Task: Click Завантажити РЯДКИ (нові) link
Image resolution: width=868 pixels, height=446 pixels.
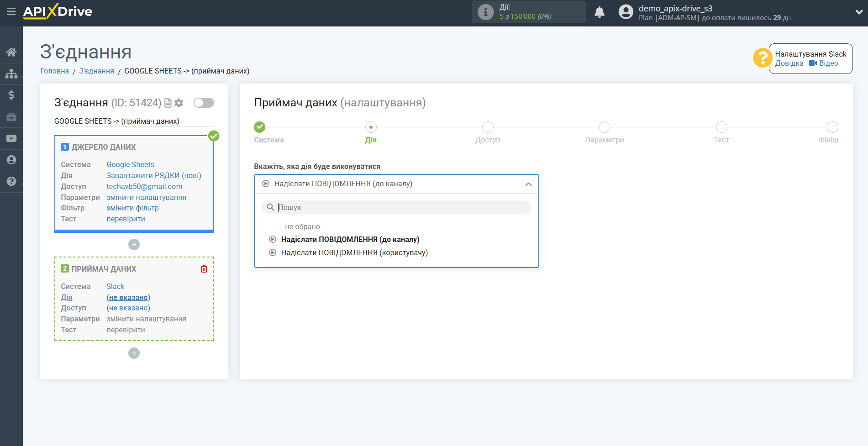Action: point(154,176)
